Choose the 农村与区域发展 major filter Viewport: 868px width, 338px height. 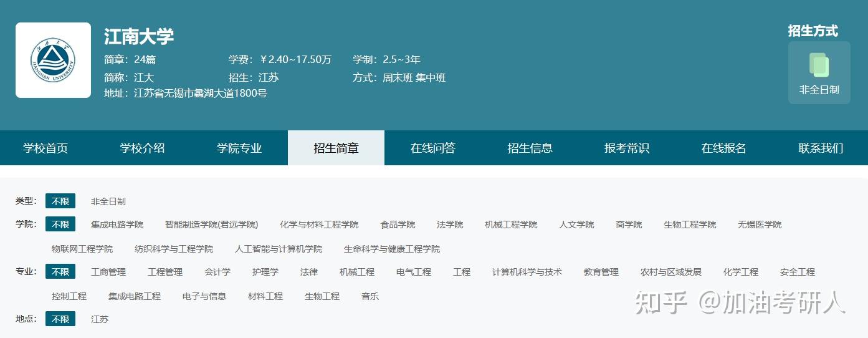[x=671, y=272]
